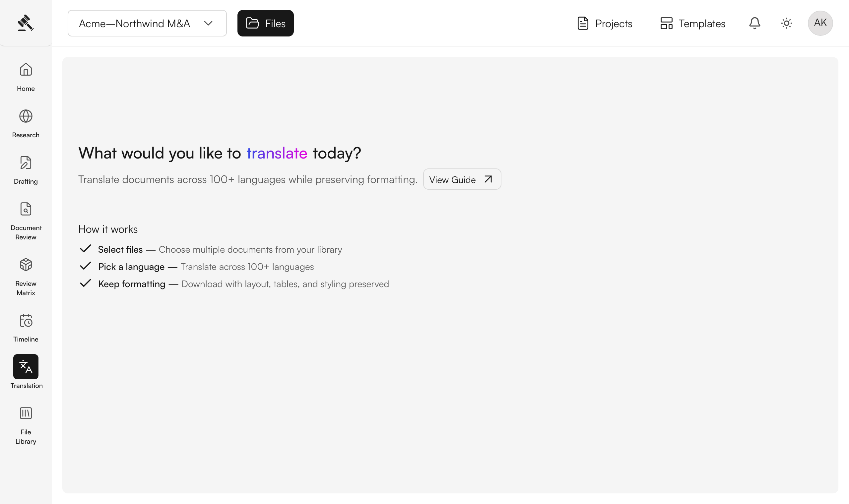This screenshot has width=849, height=504.
Task: Open the Review Matrix cube icon
Action: (26, 265)
